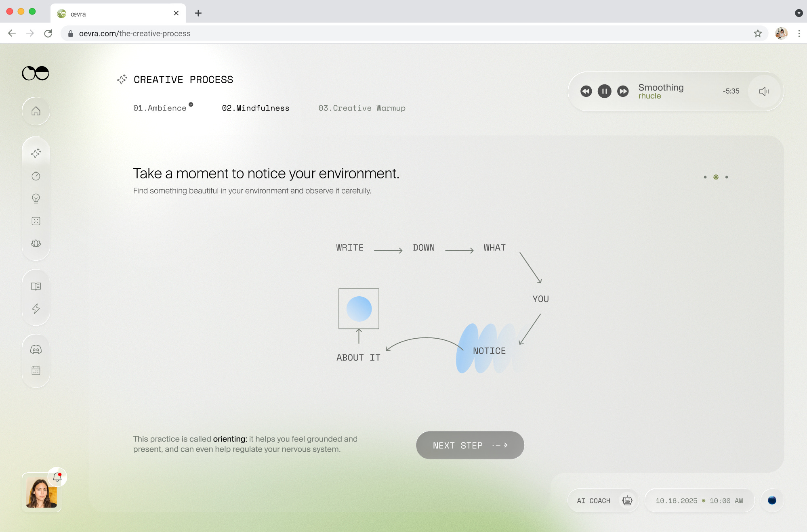Open the lotus meditation icon
The image size is (807, 532).
(36, 243)
